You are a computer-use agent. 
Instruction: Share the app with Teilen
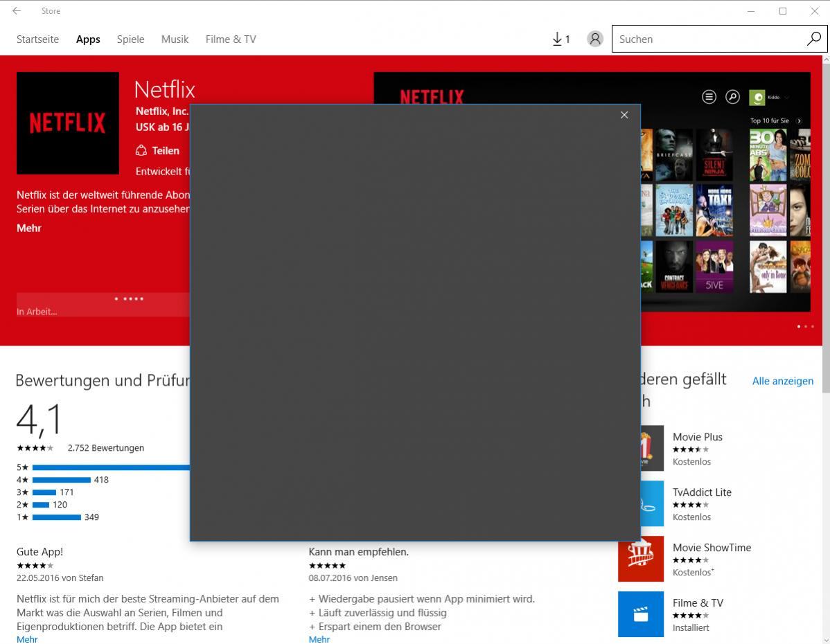coord(157,151)
